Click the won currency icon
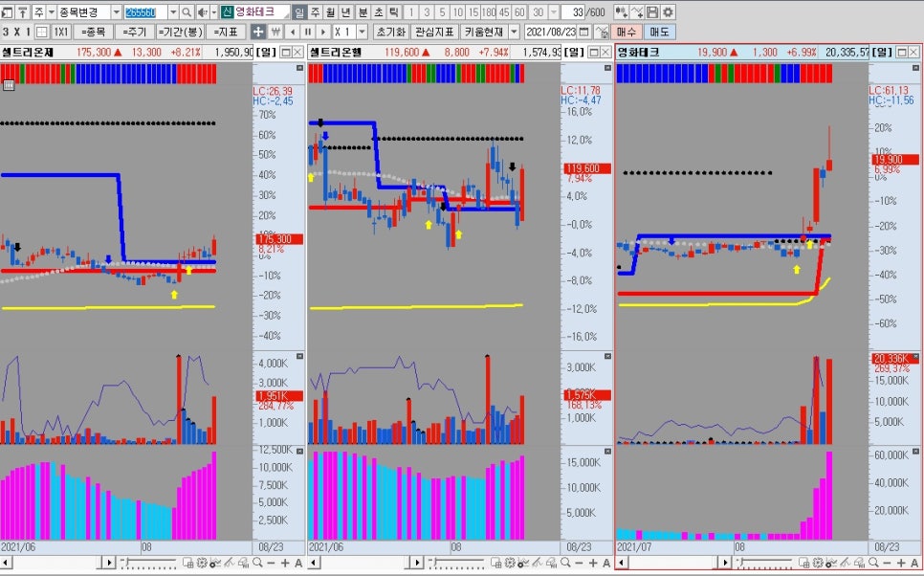924x576 pixels. (275, 32)
